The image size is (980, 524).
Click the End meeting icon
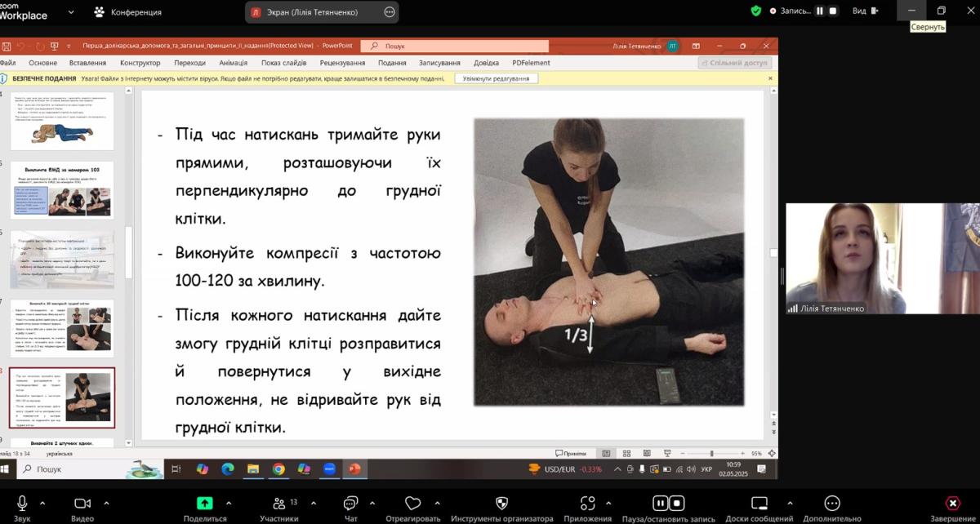(952, 504)
